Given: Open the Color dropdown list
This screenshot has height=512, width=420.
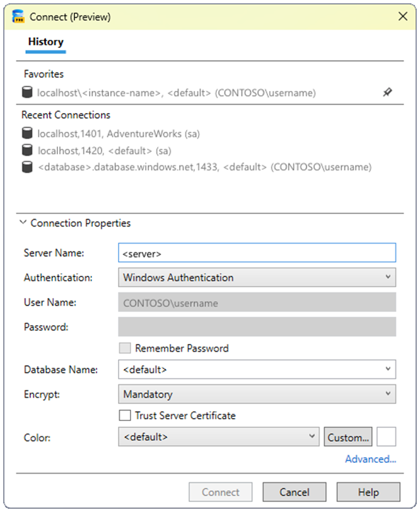Looking at the screenshot, I should point(218,437).
